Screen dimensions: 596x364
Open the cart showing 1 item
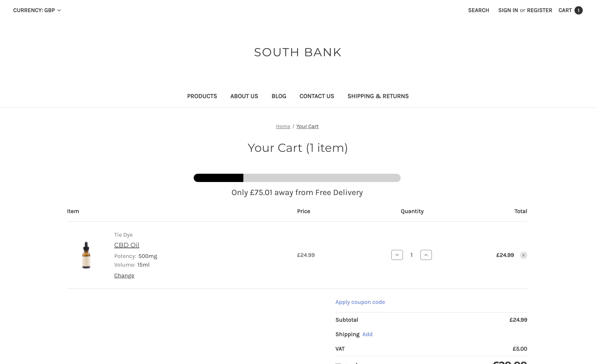click(x=570, y=10)
